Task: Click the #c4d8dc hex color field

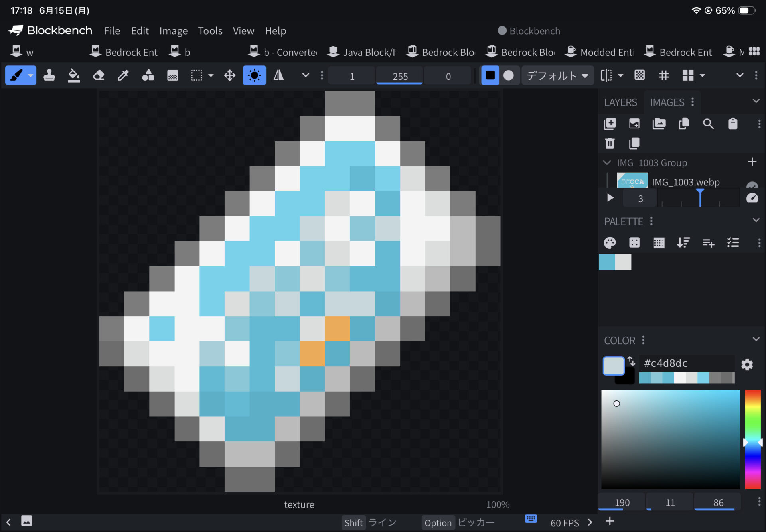Action: (687, 363)
